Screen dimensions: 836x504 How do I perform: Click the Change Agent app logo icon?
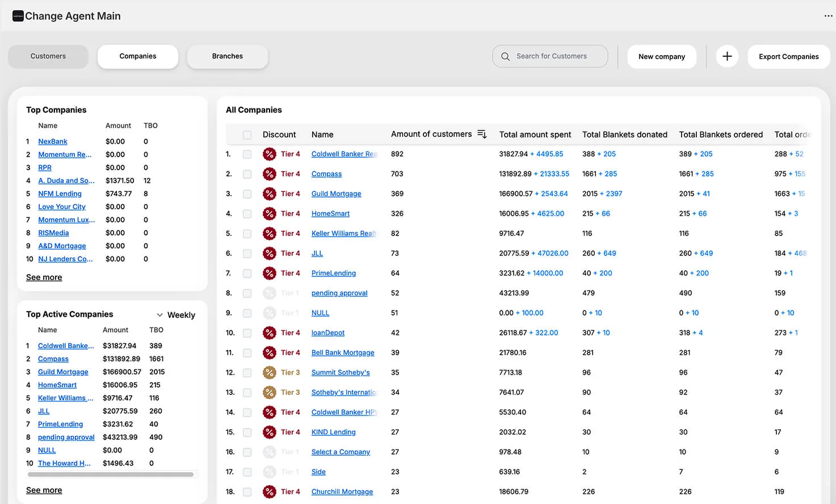pos(18,16)
